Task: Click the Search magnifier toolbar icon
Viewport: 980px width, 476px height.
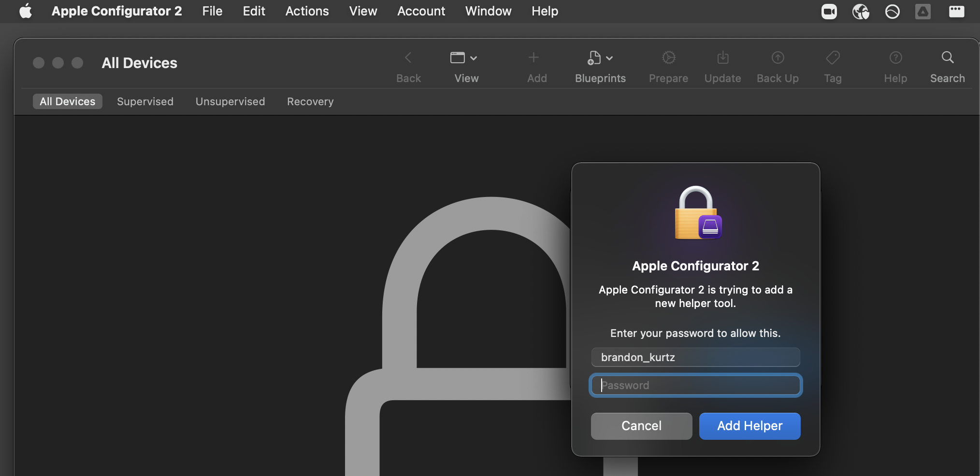Action: [948, 58]
